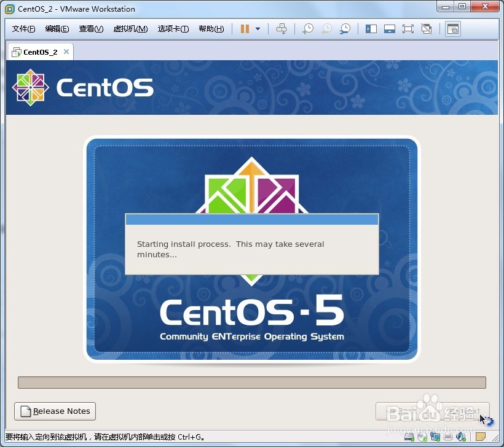Click the CD/DVD drive status icon
Image resolution: width=504 pixels, height=447 pixels.
pos(422,437)
